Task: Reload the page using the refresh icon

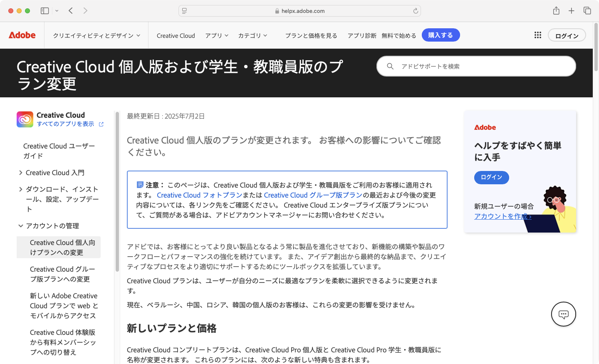Action: point(416,11)
